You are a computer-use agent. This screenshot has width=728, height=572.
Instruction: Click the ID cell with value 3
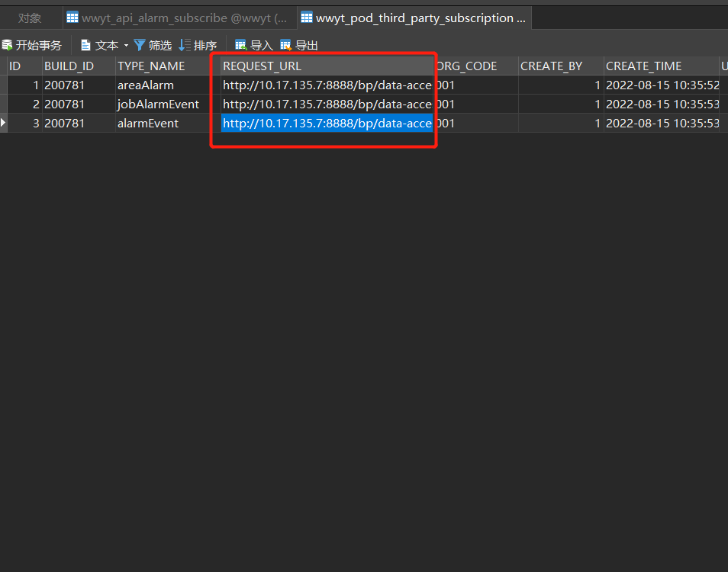[24, 123]
